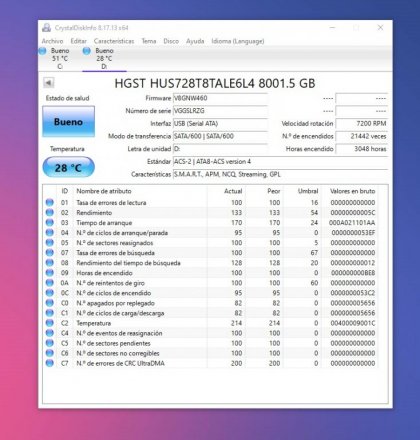Click status orb beside Temperatura attribute C2
The image size is (420, 440).
coord(50,323)
